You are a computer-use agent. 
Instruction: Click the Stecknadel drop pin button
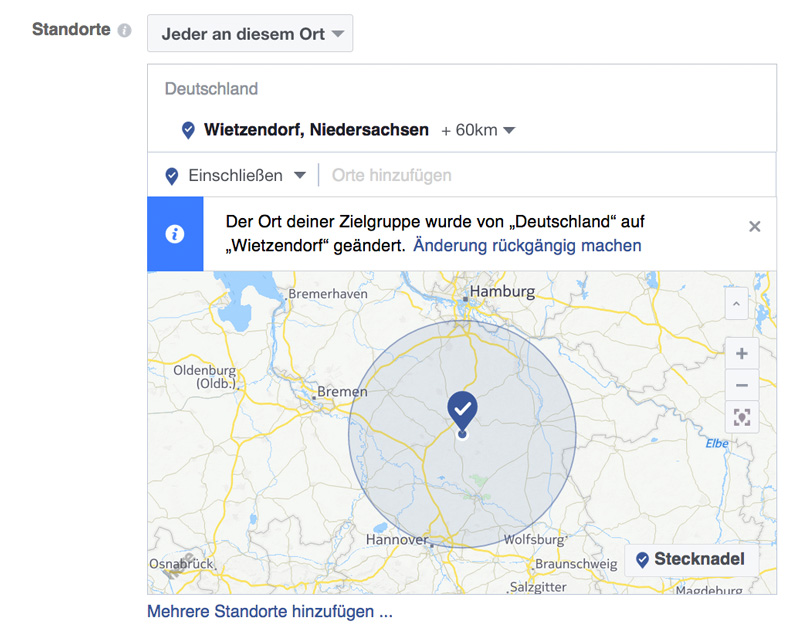tap(690, 559)
